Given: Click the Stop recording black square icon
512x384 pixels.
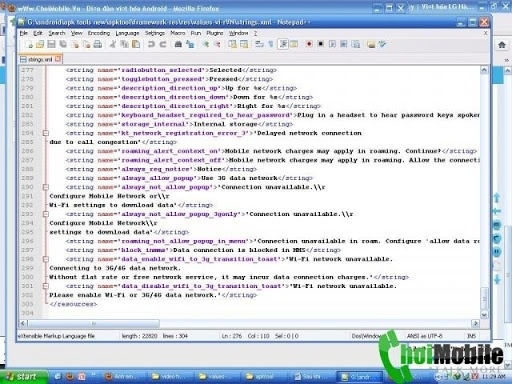Looking at the screenshot, I should coord(321,44).
